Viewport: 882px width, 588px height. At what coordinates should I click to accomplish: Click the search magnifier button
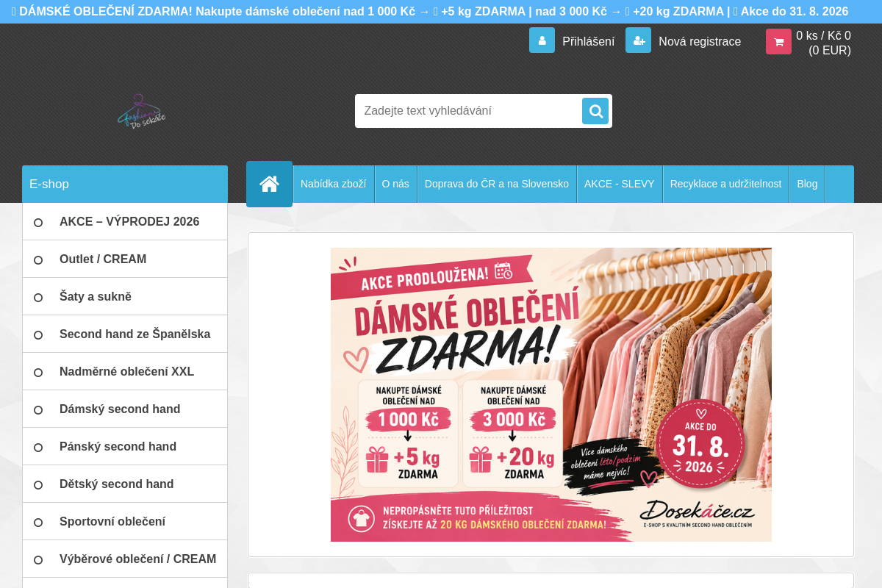tap(595, 111)
